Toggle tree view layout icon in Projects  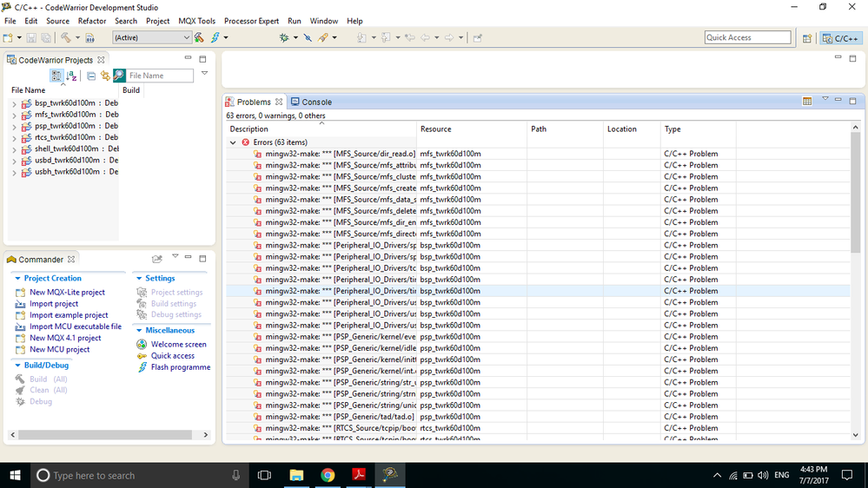click(56, 76)
